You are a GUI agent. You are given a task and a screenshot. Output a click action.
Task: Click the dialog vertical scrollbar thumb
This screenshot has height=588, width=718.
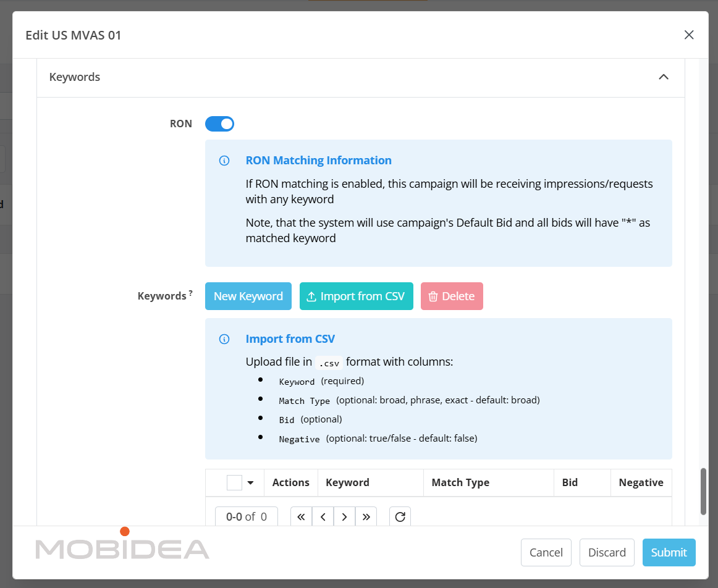pos(703,491)
